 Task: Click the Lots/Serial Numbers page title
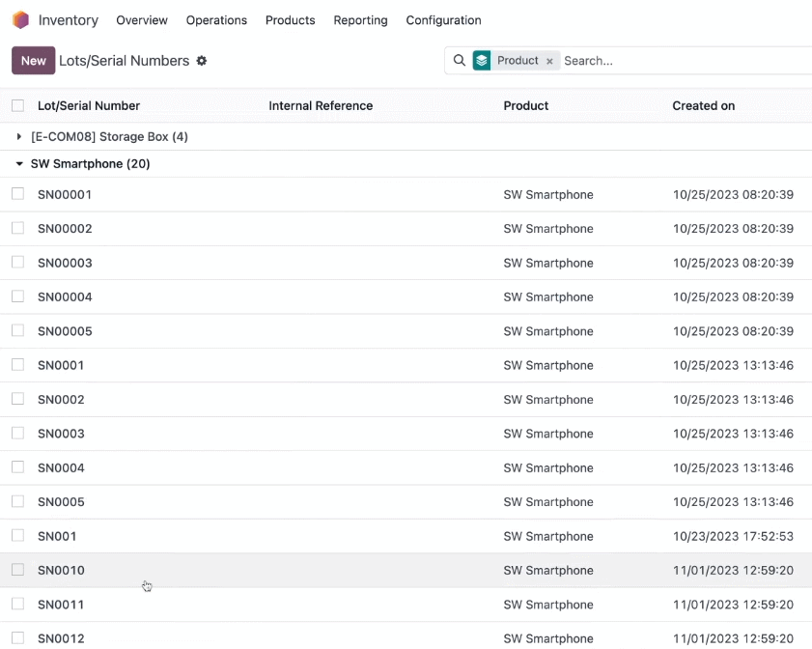[125, 61]
